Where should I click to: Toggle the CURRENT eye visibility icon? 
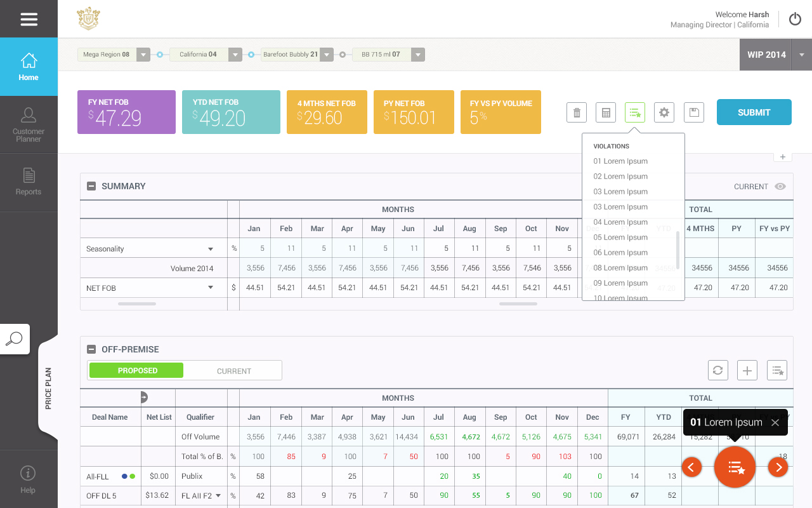click(x=780, y=187)
